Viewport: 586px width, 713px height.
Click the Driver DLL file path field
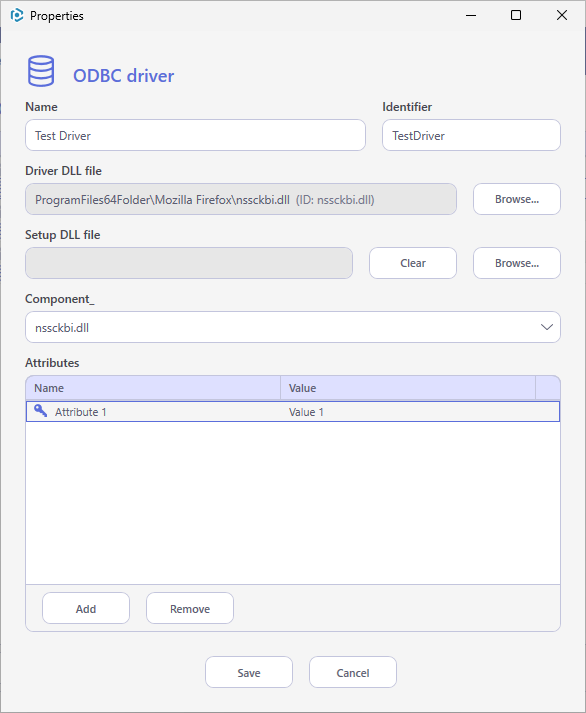(241, 199)
